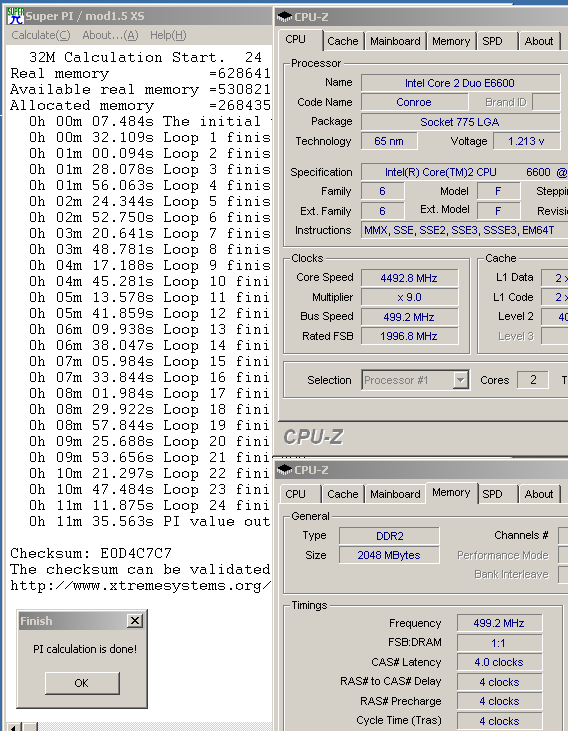568x731 pixels.
Task: Open the About...(A) menu in Super PI
Action: [x=111, y=35]
